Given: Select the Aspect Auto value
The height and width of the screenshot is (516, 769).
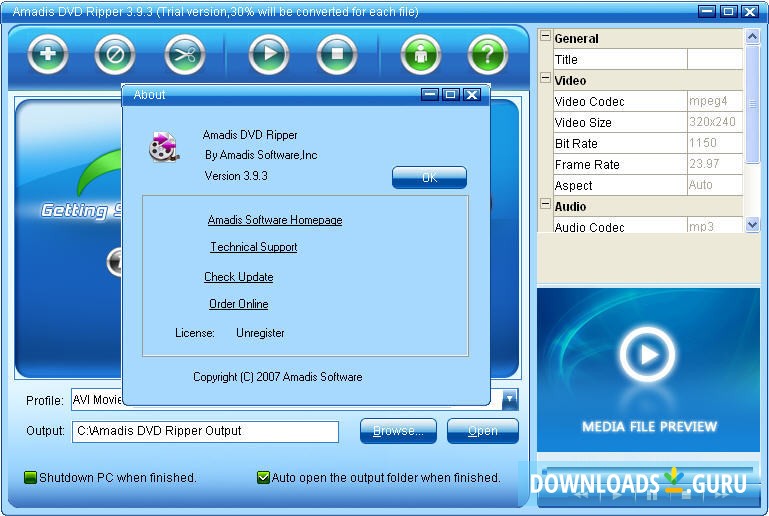Looking at the screenshot, I should (715, 185).
